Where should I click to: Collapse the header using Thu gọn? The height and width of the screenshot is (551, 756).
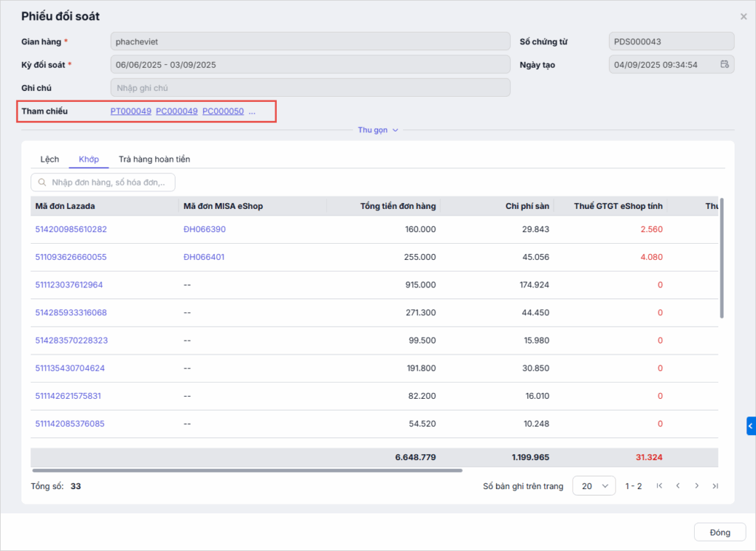pyautogui.click(x=377, y=130)
